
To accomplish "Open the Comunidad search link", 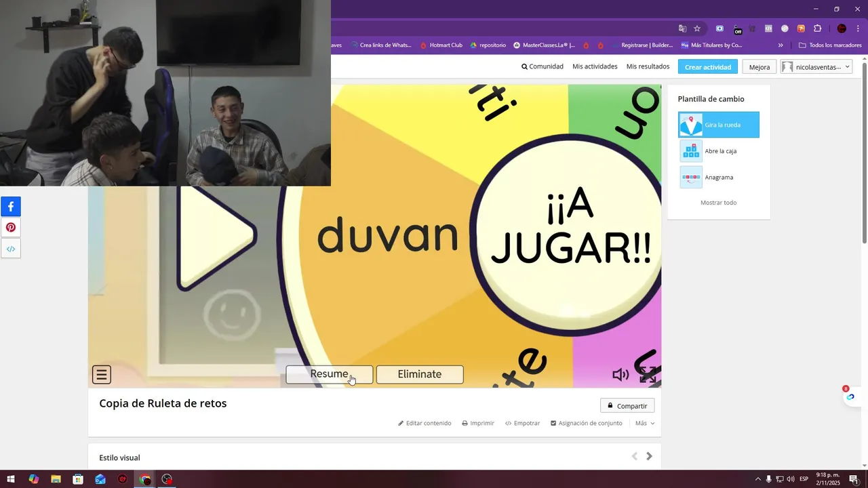I will (x=542, y=66).
